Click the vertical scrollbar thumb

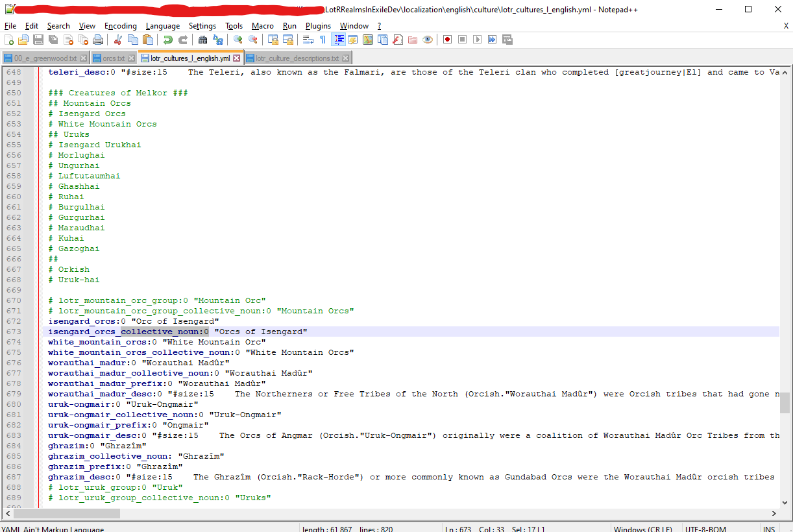pos(785,402)
